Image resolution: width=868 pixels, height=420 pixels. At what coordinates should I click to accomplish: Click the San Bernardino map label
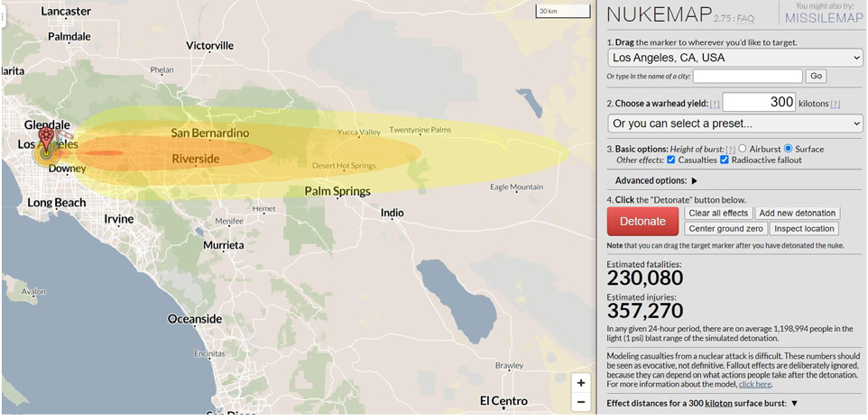(x=210, y=133)
